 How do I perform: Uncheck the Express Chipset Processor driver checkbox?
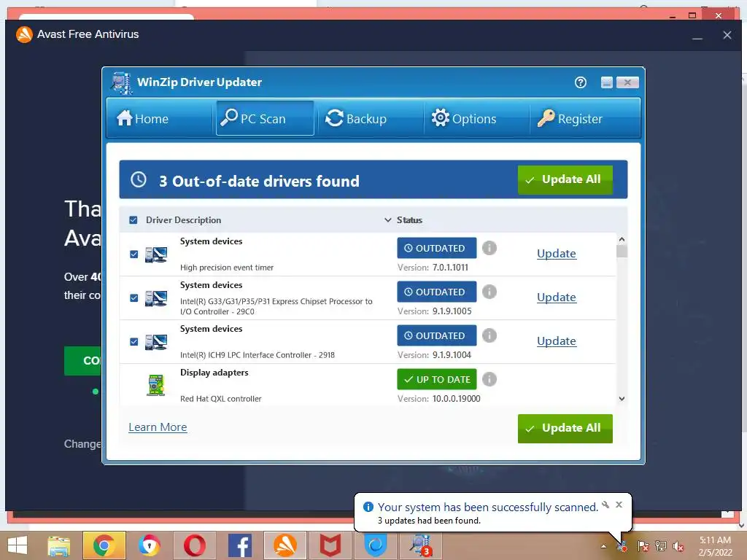coord(134,298)
